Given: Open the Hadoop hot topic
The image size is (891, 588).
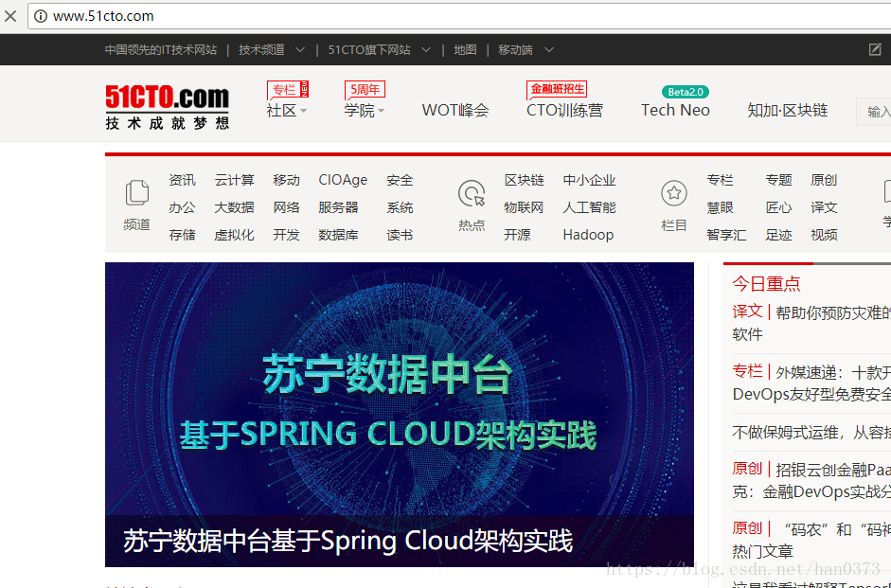Looking at the screenshot, I should coord(588,235).
